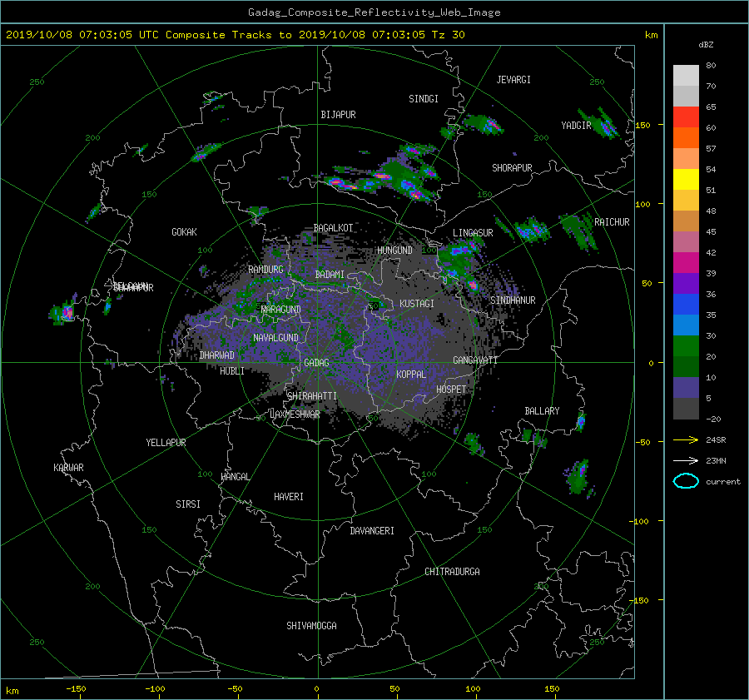The image size is (749, 700).
Task: Click the NAVALGUND city label
Action: point(275,338)
